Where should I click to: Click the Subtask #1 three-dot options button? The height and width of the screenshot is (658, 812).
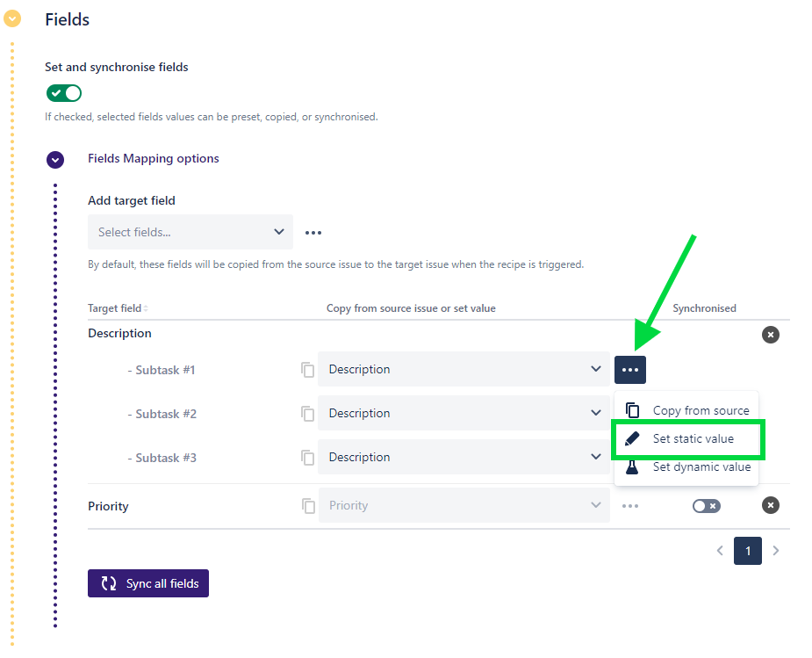(x=630, y=370)
